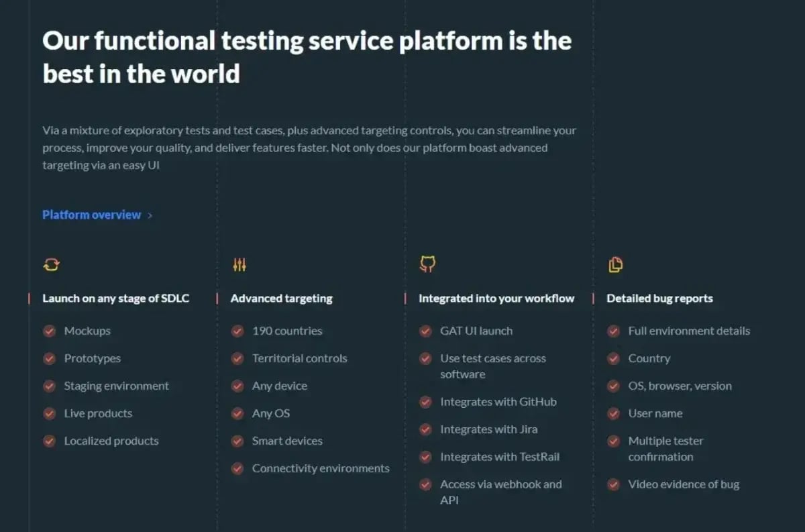Click the checkmark beside Video evidence of bug

click(613, 484)
